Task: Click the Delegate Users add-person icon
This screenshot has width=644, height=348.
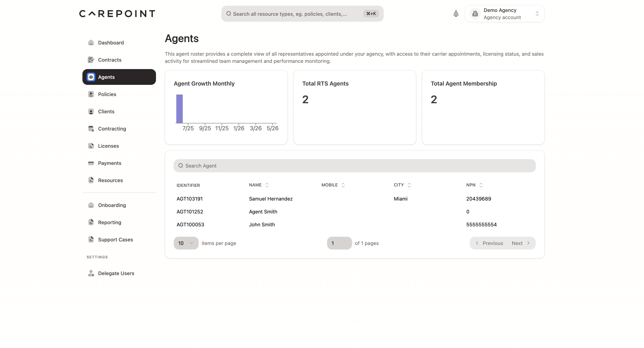Action: 91,273
